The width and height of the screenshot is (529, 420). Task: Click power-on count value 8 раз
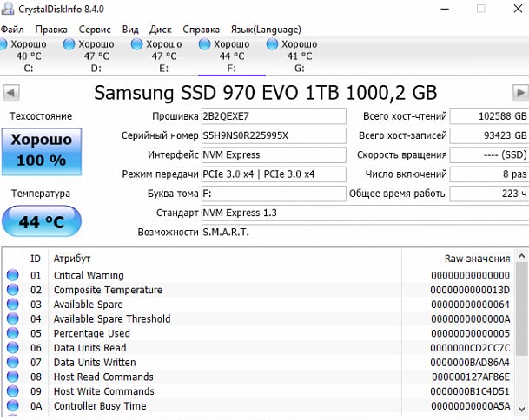(489, 174)
